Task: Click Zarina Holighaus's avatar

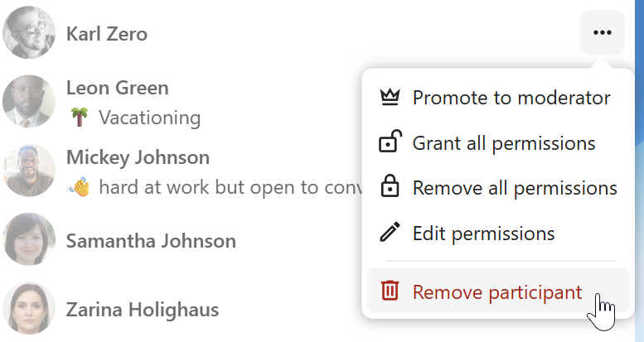Action: point(29,310)
